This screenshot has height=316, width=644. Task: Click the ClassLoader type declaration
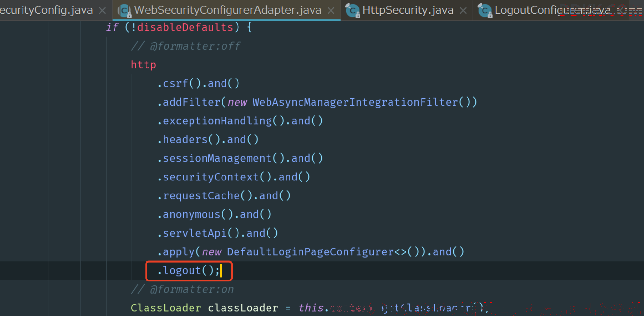click(x=166, y=308)
